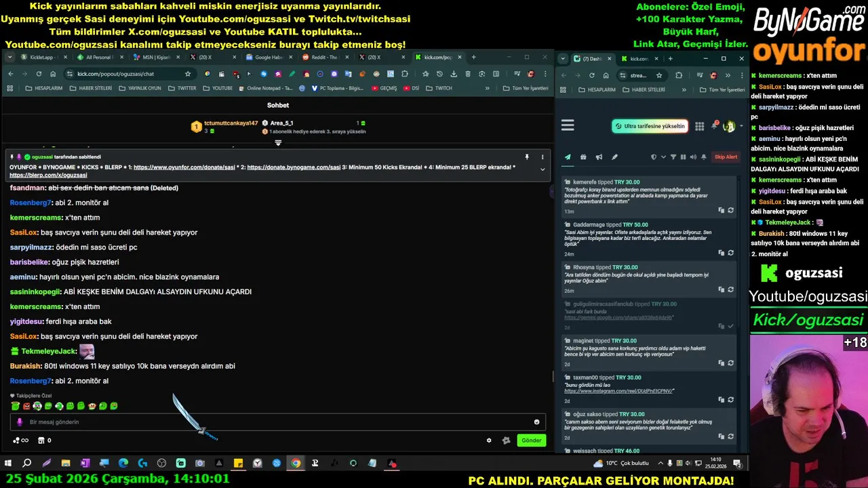868x488 pixels.
Task: Click username Burakish in chat
Action: (25, 366)
